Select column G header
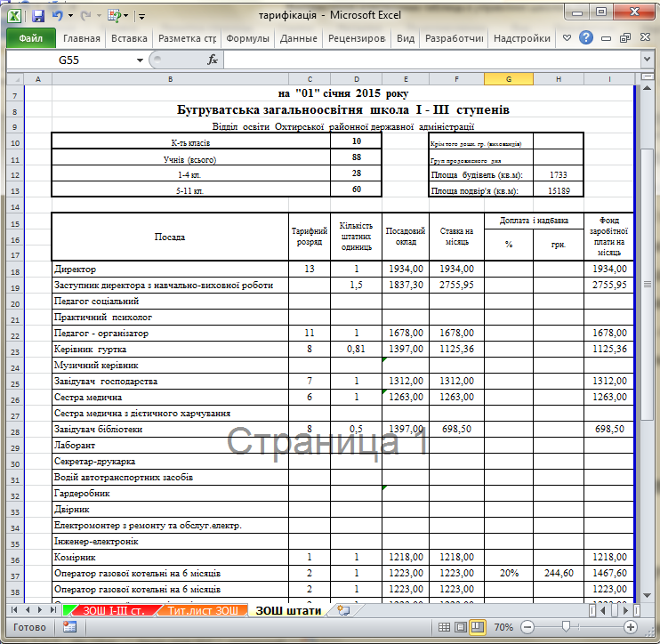Screen dimensions: 660x644 coord(509,78)
